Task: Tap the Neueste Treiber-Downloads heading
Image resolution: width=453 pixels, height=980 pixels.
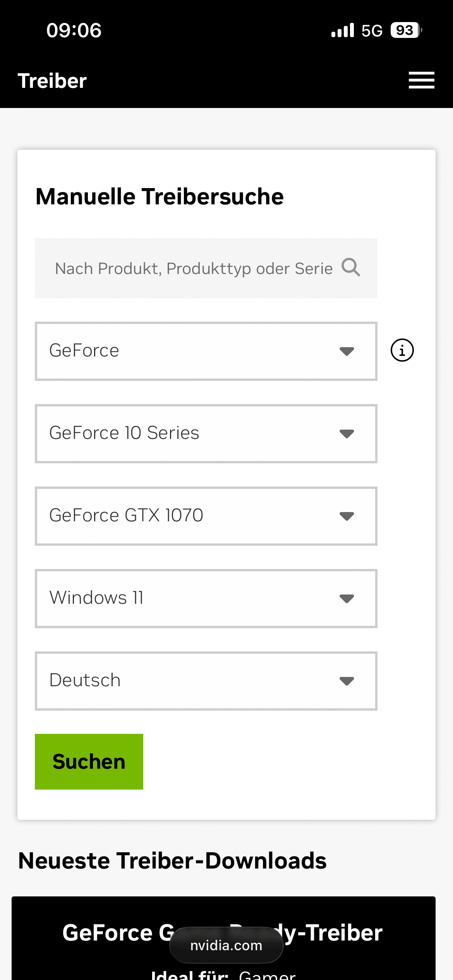Action: point(172,860)
